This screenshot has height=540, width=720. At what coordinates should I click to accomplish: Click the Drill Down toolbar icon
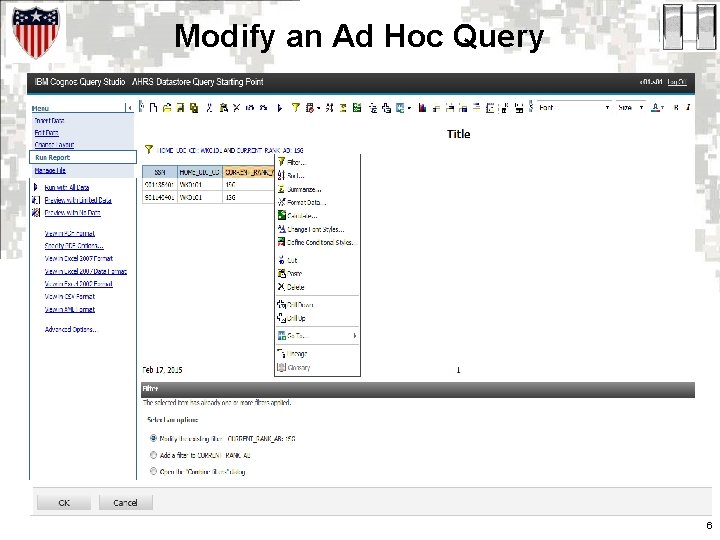pos(373,108)
